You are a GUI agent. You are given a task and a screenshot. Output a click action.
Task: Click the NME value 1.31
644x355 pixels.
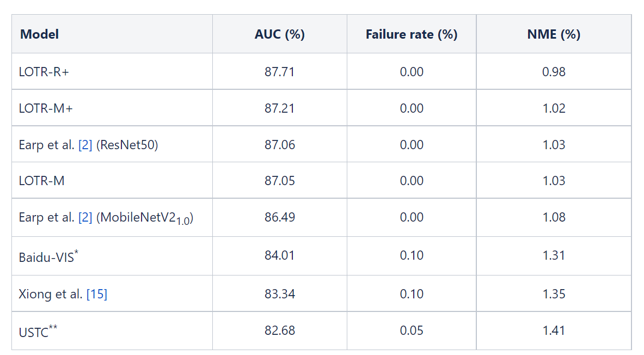click(x=554, y=255)
